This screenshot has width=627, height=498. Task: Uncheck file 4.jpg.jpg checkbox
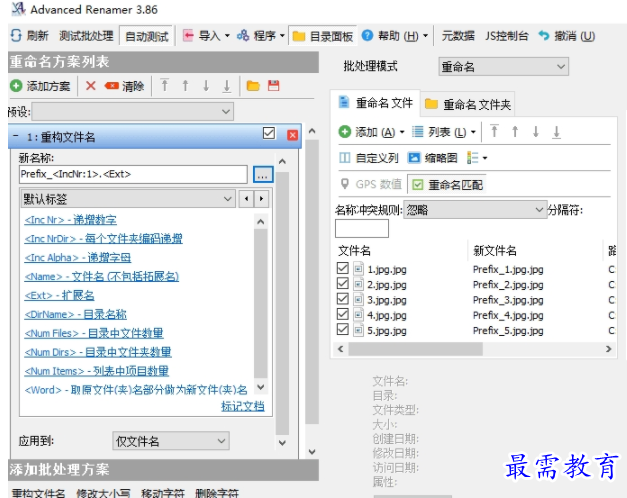[x=343, y=314]
